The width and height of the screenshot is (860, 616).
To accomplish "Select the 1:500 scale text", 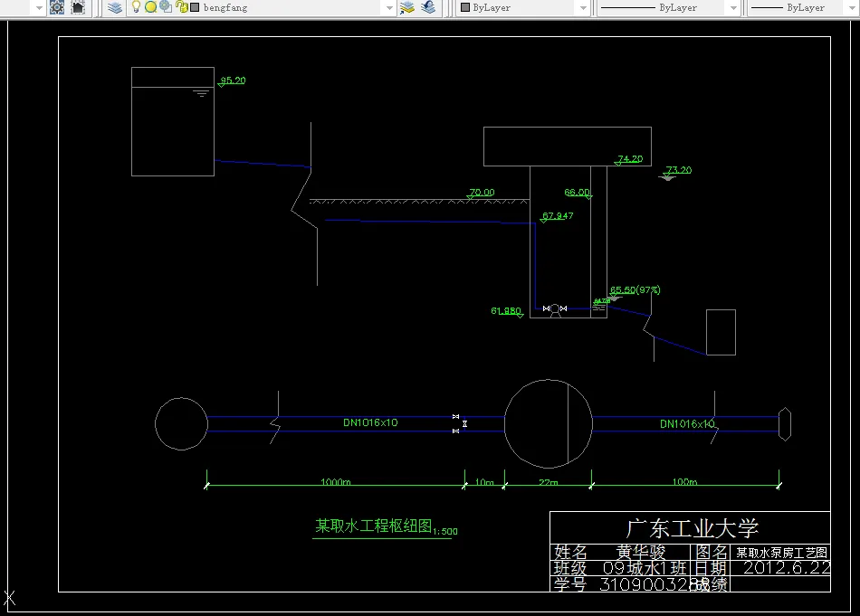I will 445,531.
